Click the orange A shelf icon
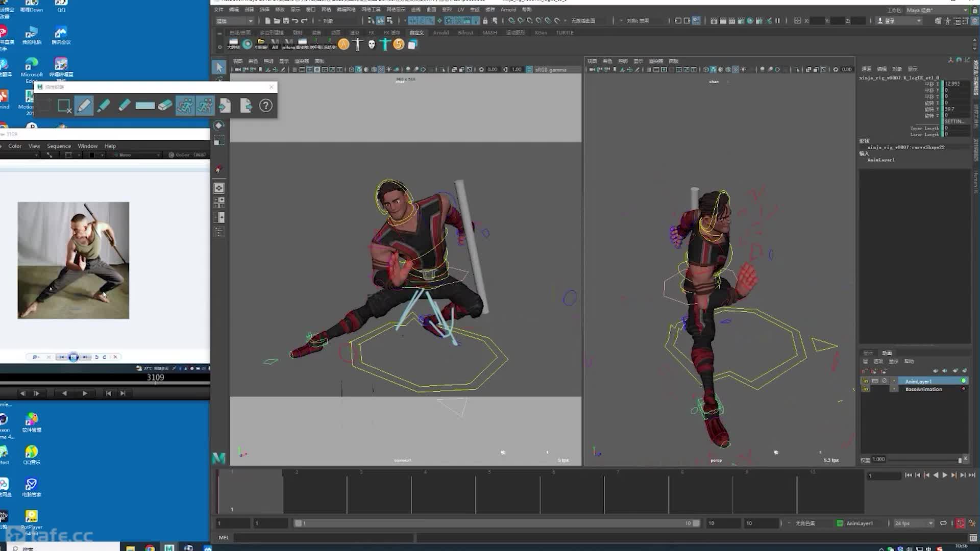Viewport: 980px width, 551px height. point(344,44)
